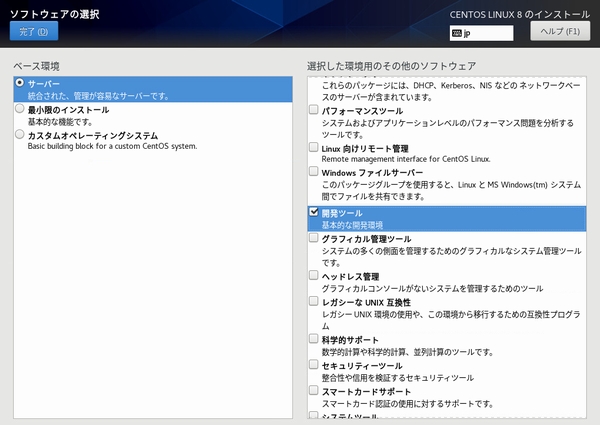Check the Linux 向けリモート管理 checkbox
Screen dimensions: 600x425
click(x=313, y=147)
